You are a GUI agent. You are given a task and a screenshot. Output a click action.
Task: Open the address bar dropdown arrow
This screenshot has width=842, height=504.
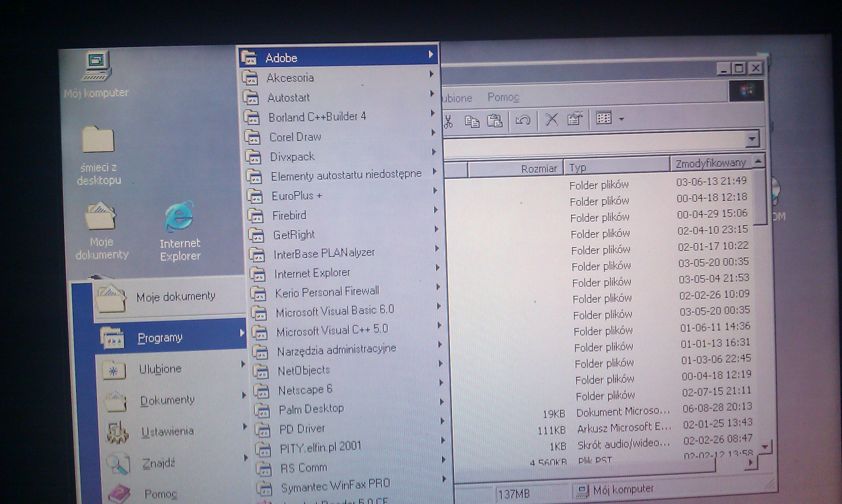[752, 139]
